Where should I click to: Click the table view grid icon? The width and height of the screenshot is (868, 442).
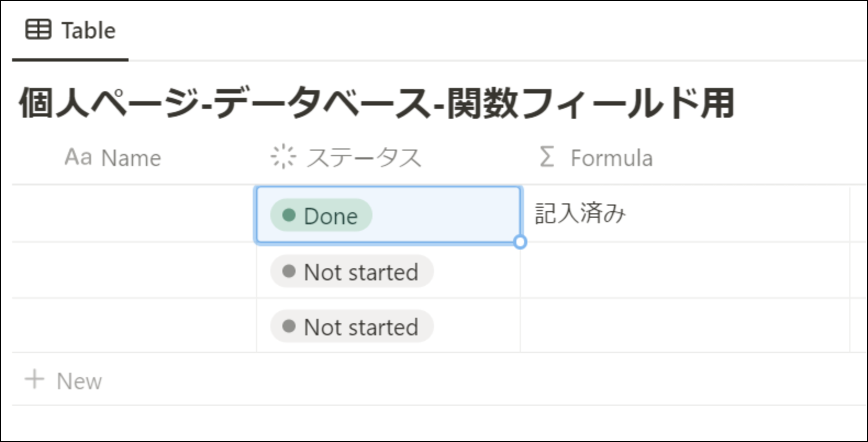coord(38,29)
